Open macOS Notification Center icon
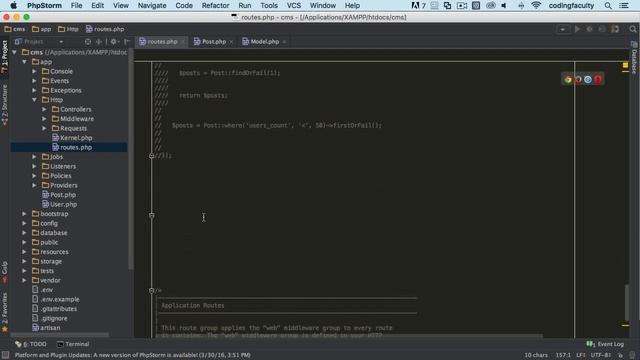 coord(624,6)
